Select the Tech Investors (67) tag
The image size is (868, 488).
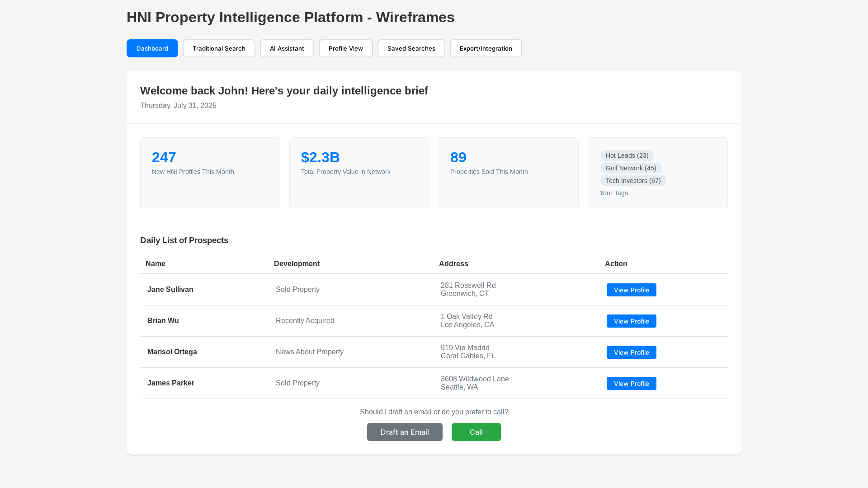click(x=633, y=181)
